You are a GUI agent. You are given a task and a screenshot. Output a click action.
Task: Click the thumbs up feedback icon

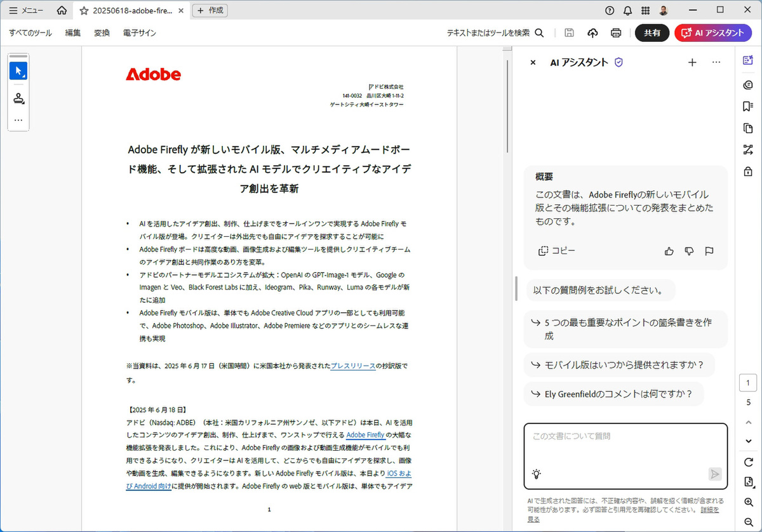[x=669, y=251]
